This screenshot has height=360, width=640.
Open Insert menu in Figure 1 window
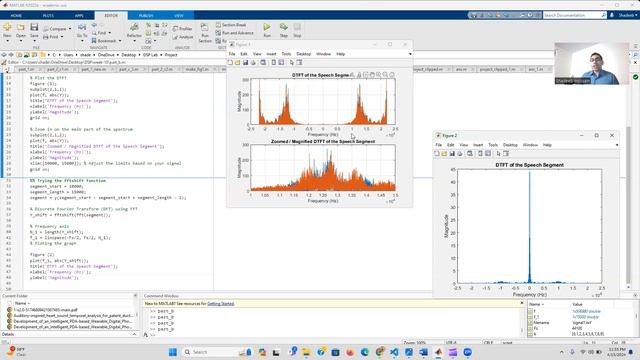pyautogui.click(x=271, y=54)
